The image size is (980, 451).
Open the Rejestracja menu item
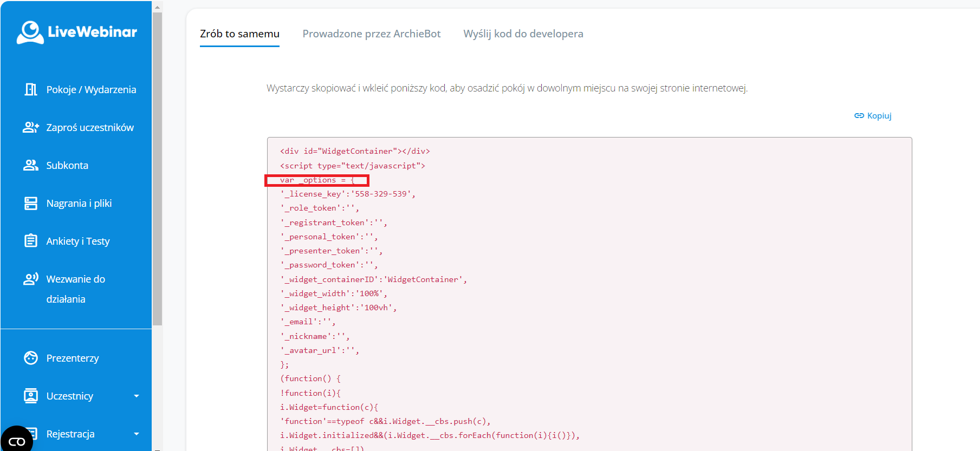(x=70, y=434)
